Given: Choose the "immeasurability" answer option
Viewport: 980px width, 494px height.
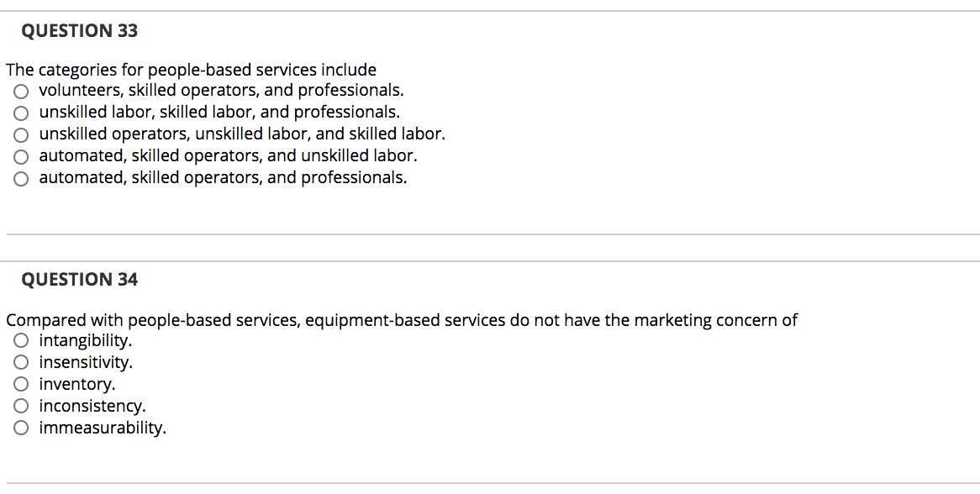Looking at the screenshot, I should coord(21,428).
